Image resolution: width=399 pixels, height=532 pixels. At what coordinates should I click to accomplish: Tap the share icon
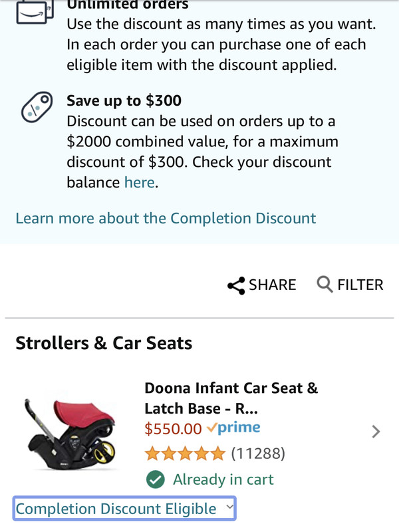(236, 285)
